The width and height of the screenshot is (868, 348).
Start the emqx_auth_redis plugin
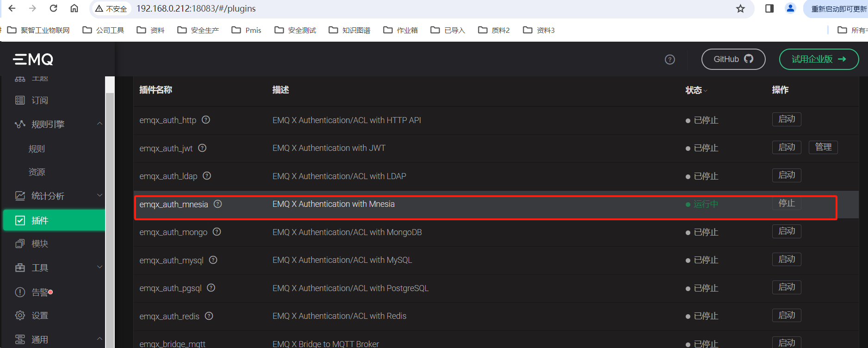point(787,315)
